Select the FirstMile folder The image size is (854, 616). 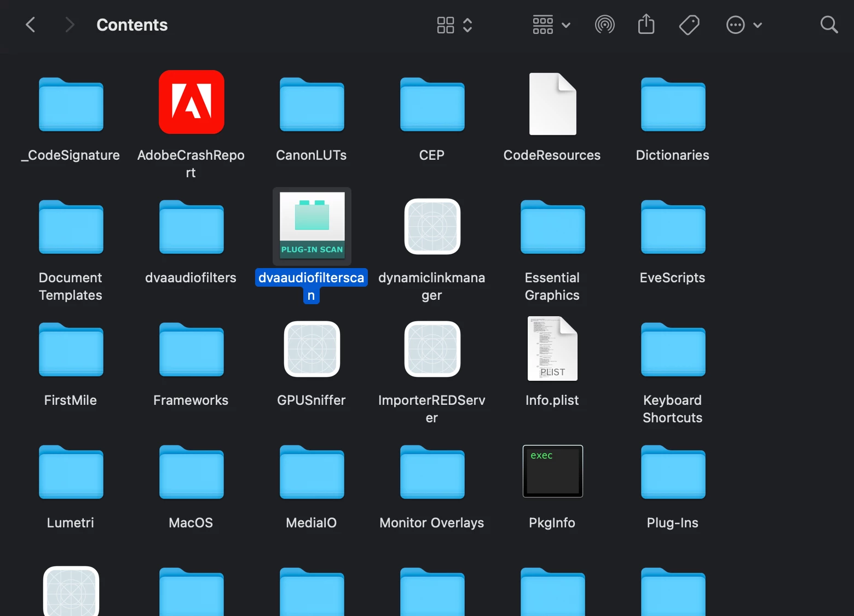click(71, 350)
